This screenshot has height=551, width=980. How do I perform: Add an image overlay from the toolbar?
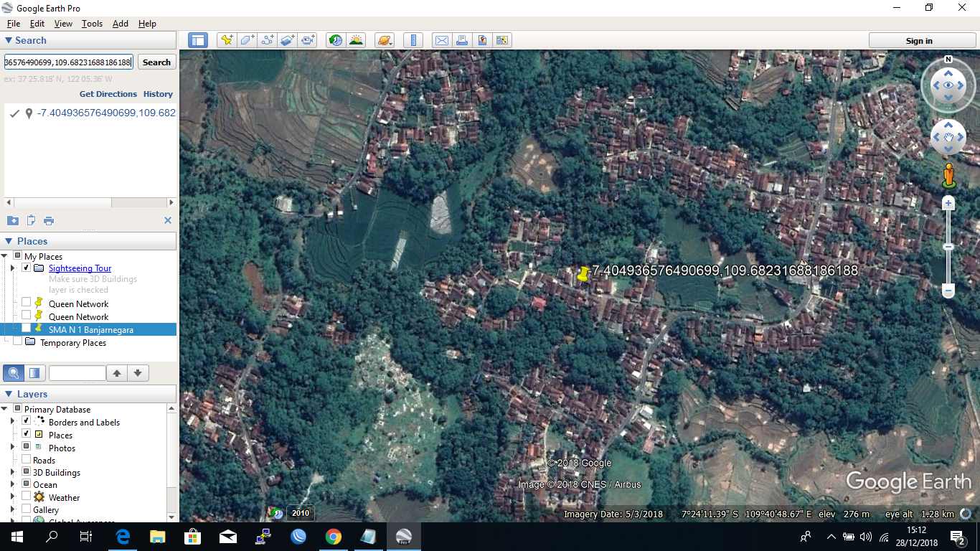pos(288,40)
